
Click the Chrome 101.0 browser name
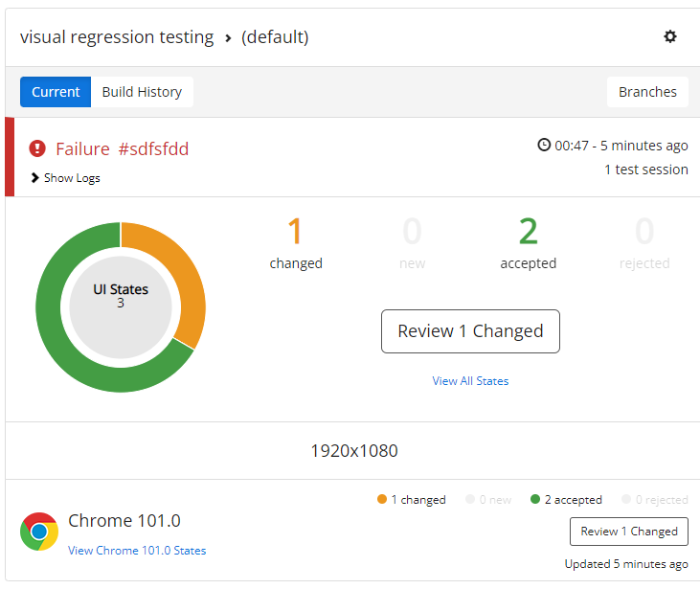(x=124, y=521)
